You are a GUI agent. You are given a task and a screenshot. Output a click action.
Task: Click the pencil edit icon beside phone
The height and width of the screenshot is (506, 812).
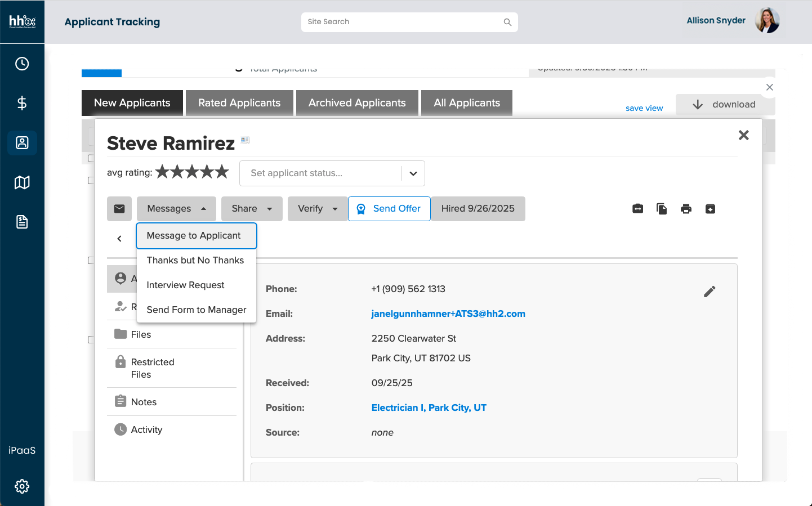[x=710, y=292]
